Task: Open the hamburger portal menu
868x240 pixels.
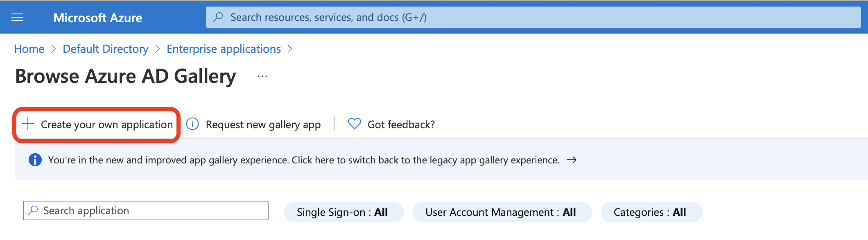Action: [x=17, y=17]
